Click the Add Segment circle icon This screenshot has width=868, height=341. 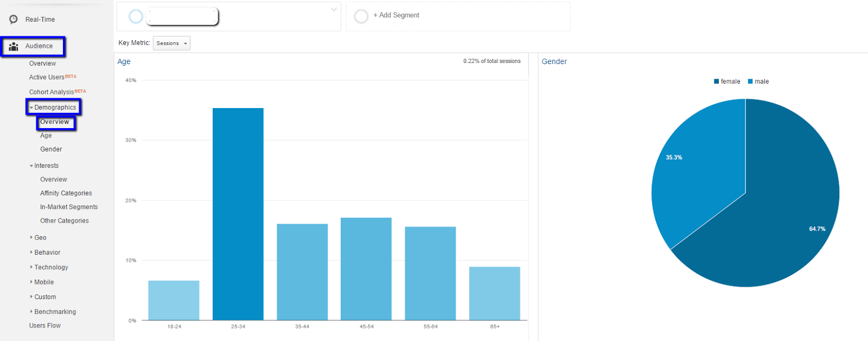pyautogui.click(x=361, y=16)
